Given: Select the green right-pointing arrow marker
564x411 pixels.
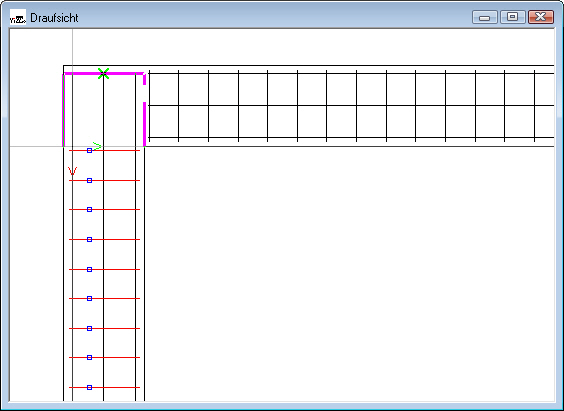Looking at the screenshot, I should pos(97,146).
